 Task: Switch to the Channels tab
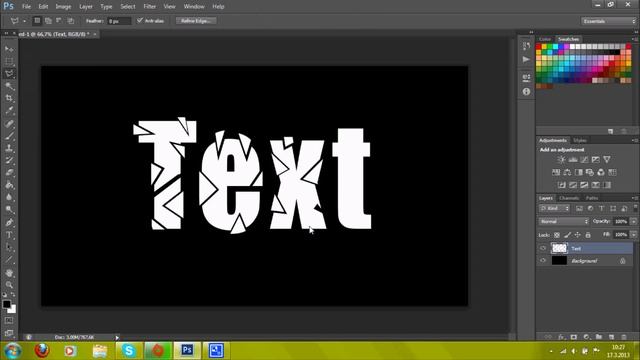569,198
